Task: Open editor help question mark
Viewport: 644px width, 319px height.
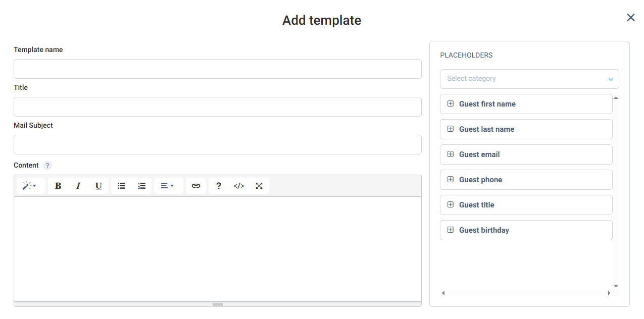Action: [219, 186]
